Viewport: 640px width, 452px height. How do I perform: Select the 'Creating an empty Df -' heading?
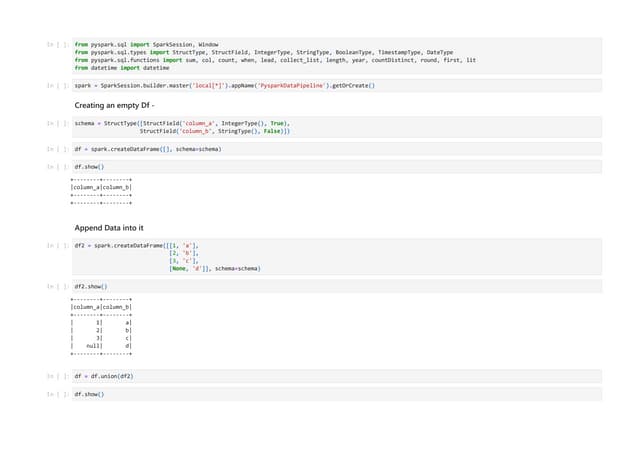click(114, 105)
